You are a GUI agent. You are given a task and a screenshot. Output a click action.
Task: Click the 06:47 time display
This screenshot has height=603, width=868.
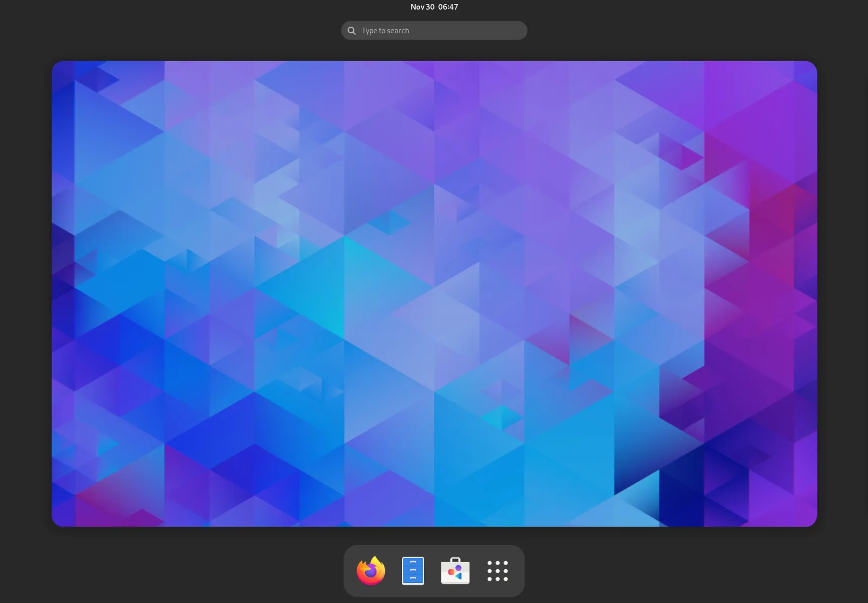(447, 7)
